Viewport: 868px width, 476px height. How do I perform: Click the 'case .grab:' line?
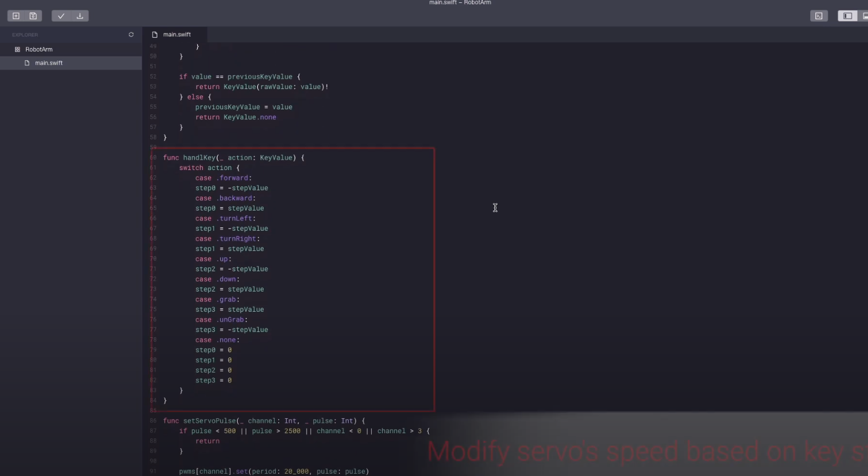pyautogui.click(x=217, y=300)
